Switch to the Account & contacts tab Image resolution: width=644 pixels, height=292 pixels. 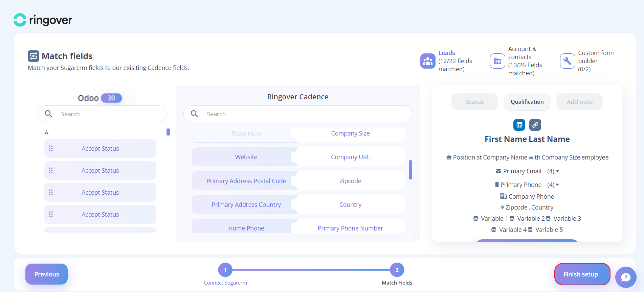516,61
